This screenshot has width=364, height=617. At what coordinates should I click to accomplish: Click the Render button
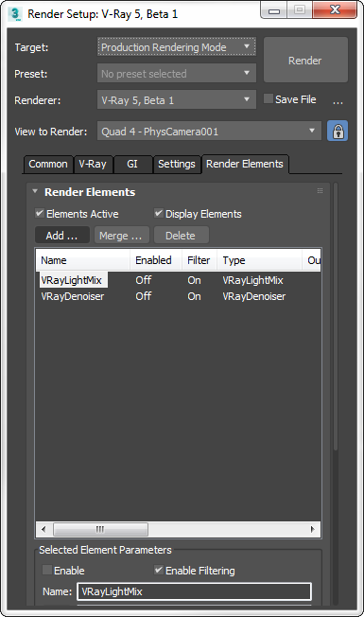click(x=305, y=60)
